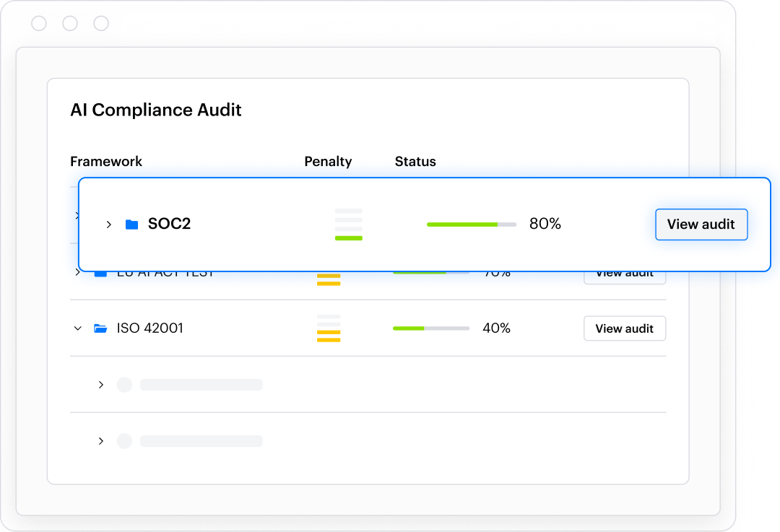The height and width of the screenshot is (532, 780).
Task: Open the ISO 42001 audit
Action: tap(624, 328)
